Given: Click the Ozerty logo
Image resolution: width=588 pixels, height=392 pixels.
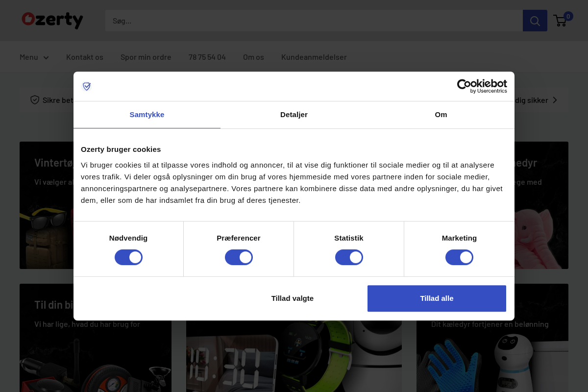Looking at the screenshot, I should pos(52,20).
